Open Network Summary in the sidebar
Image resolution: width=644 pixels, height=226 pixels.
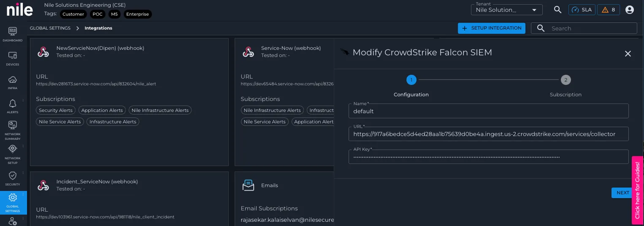[x=13, y=130]
